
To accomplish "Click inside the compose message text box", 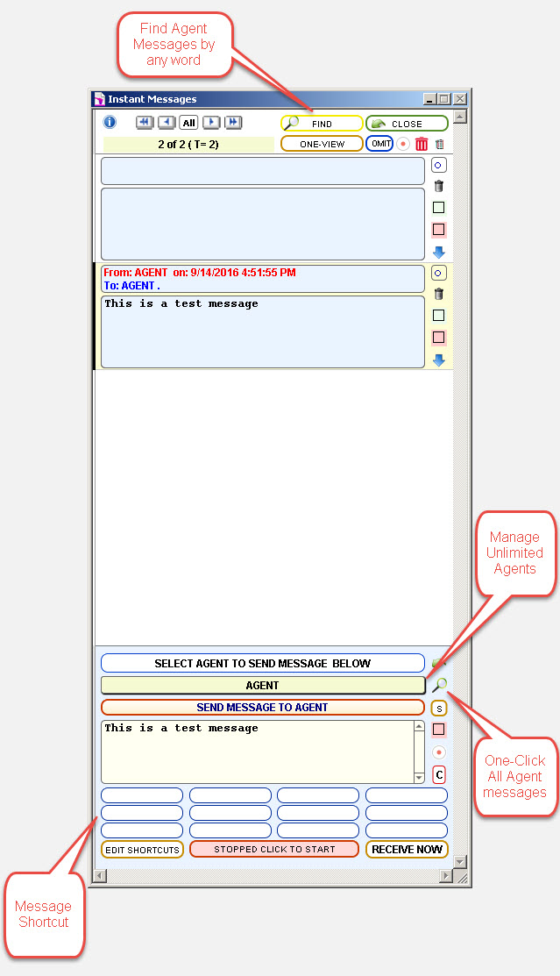I will pos(256,752).
